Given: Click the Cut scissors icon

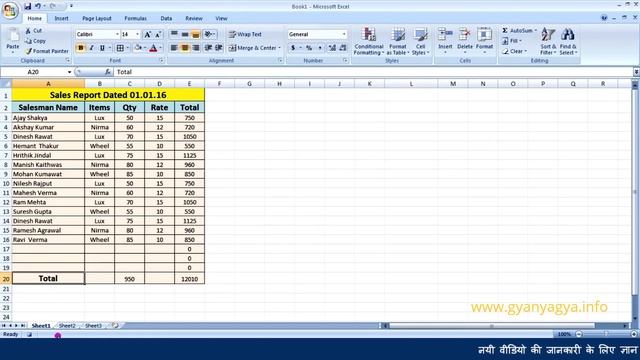Looking at the screenshot, I should click(28, 31).
